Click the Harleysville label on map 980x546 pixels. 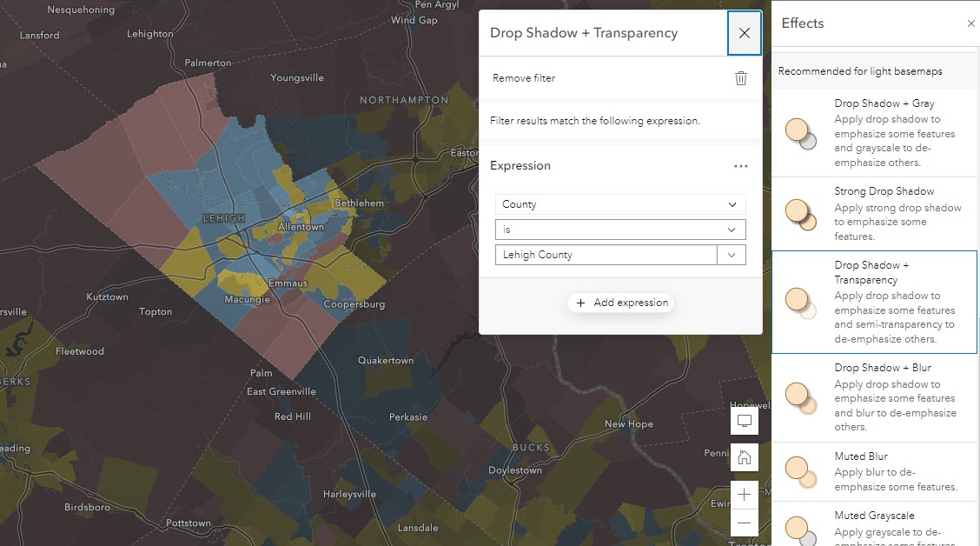(349, 495)
